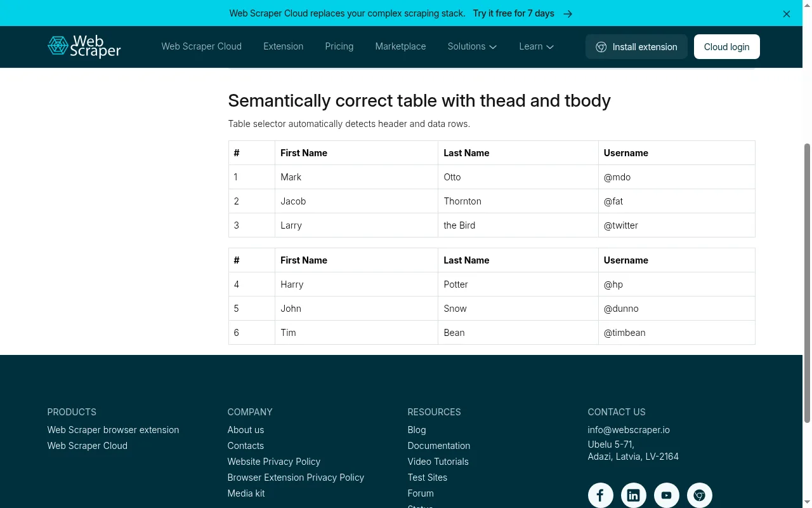Click the Harry first name cell
This screenshot has height=508, width=812.
click(x=356, y=284)
